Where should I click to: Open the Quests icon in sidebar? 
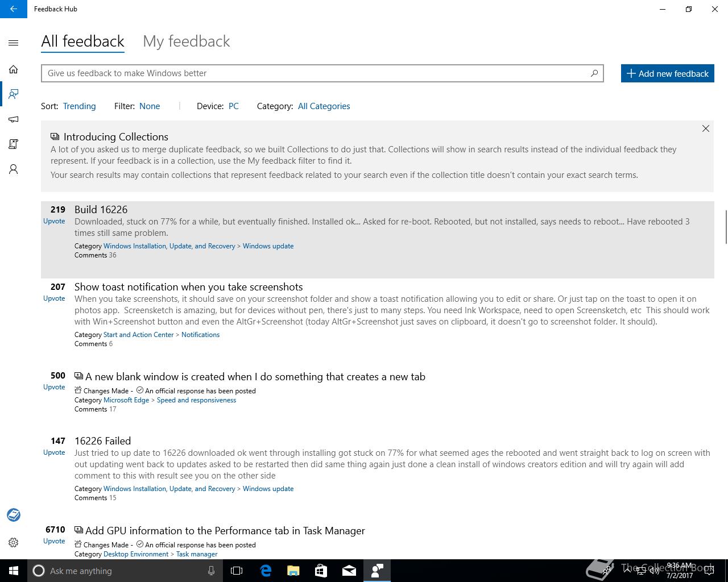14,144
